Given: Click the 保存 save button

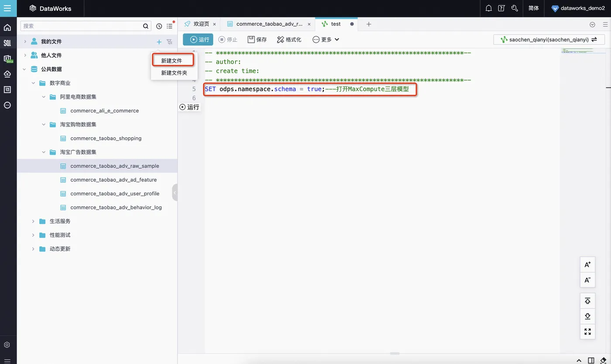Looking at the screenshot, I should click(x=257, y=40).
